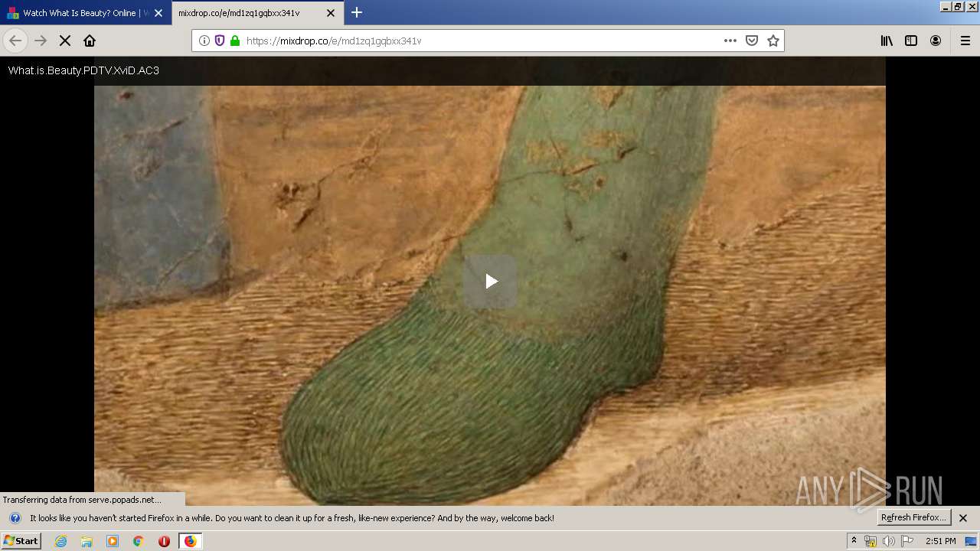The height and width of the screenshot is (551, 980).
Task: Open Firefox hamburger application menu
Action: (965, 41)
